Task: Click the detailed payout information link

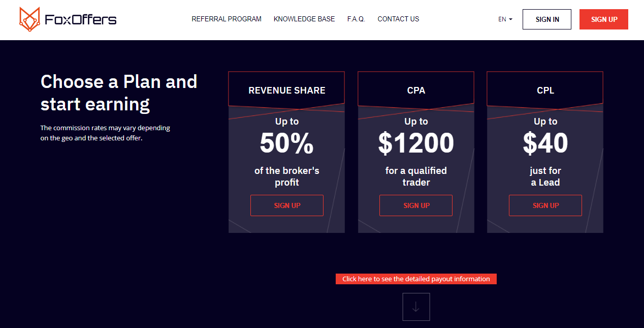Action: [416, 279]
